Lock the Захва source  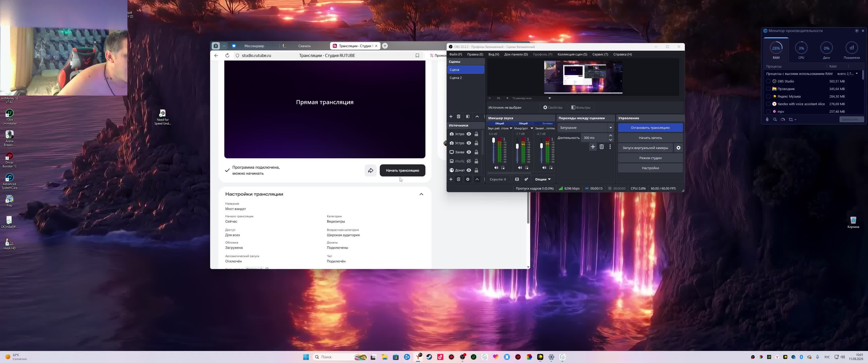(x=476, y=152)
